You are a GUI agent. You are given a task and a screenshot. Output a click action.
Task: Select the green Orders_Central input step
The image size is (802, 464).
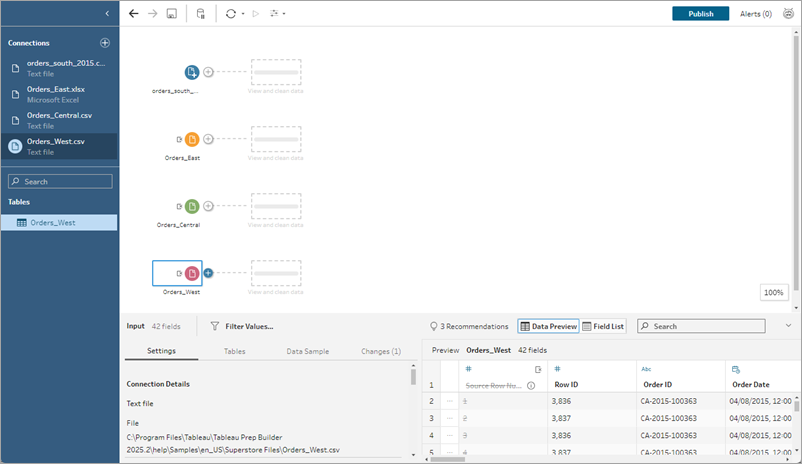click(x=192, y=206)
